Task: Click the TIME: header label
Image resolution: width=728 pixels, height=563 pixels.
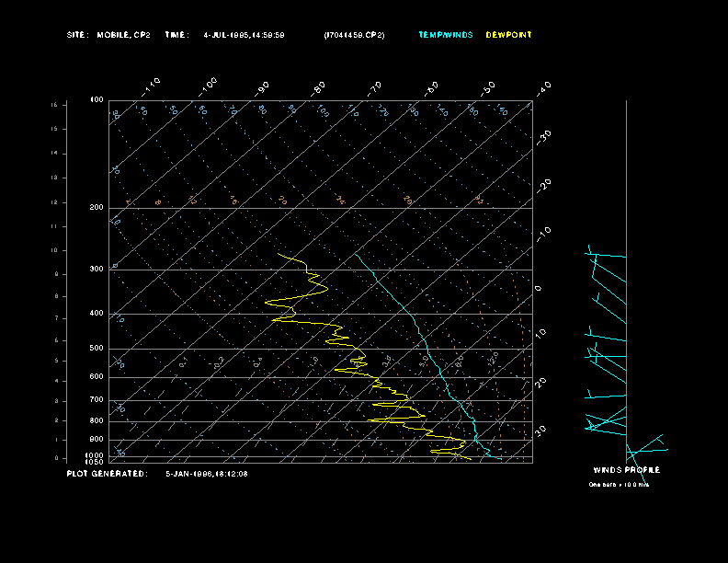Action: pyautogui.click(x=176, y=35)
